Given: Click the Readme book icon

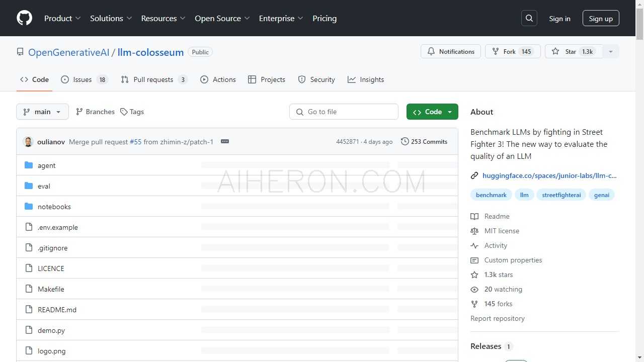Looking at the screenshot, I should 474,216.
